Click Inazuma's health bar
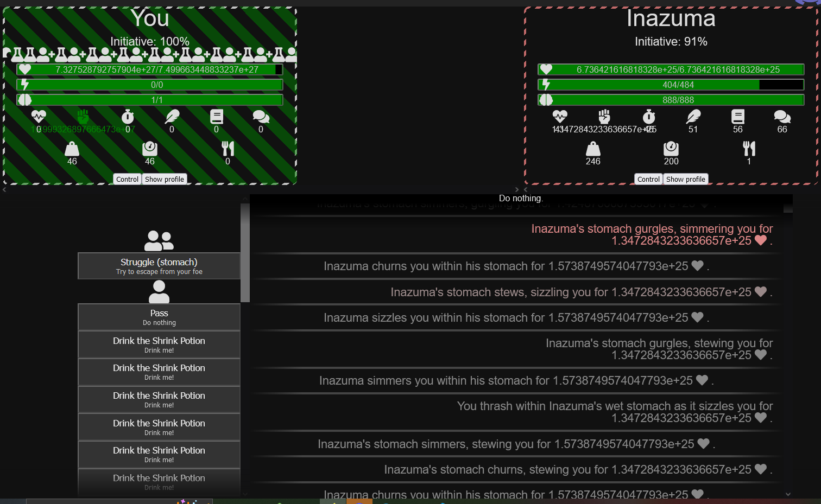Screen dimensions: 821x504 (x=671, y=69)
